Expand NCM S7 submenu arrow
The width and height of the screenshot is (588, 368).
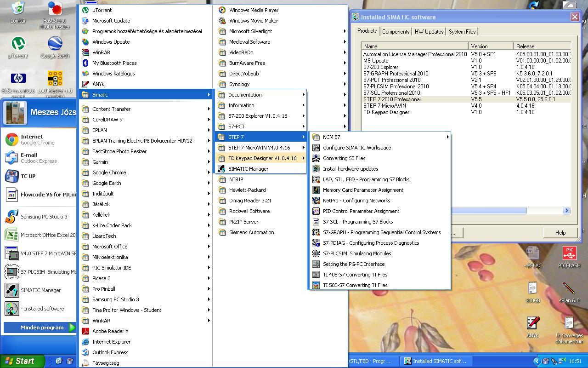tap(447, 137)
